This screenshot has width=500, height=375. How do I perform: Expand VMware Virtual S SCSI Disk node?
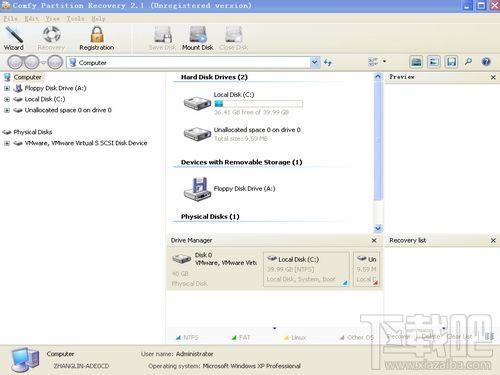point(7,143)
